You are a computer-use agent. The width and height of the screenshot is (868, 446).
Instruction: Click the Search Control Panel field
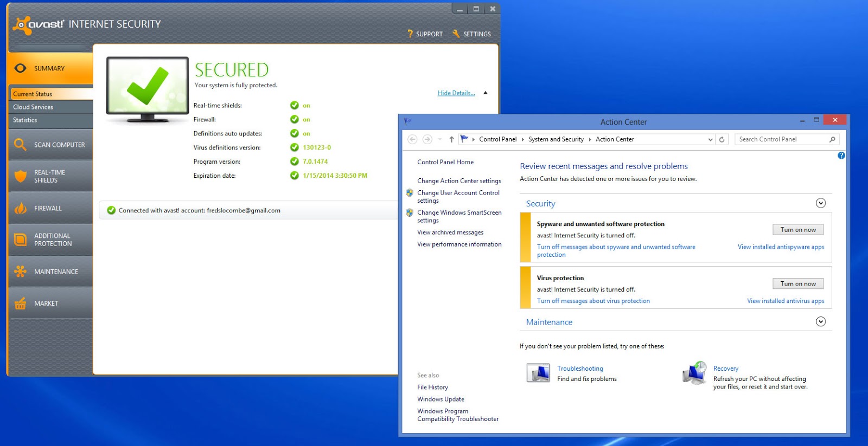click(787, 139)
